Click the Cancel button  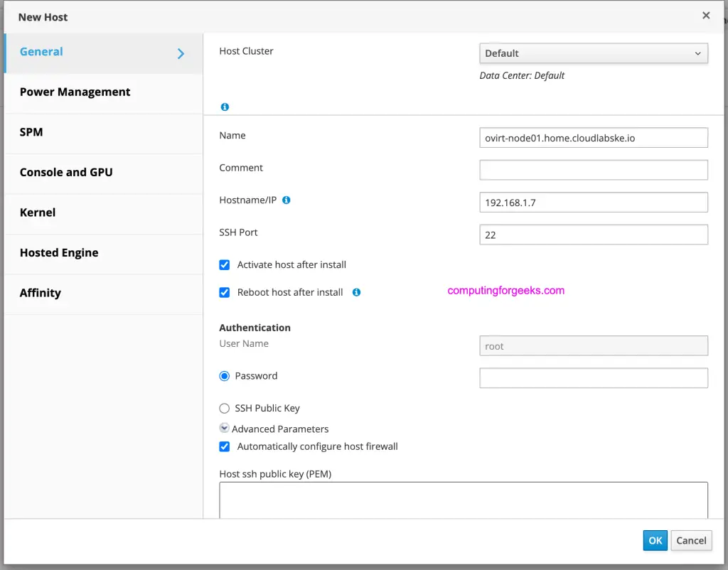(x=691, y=540)
